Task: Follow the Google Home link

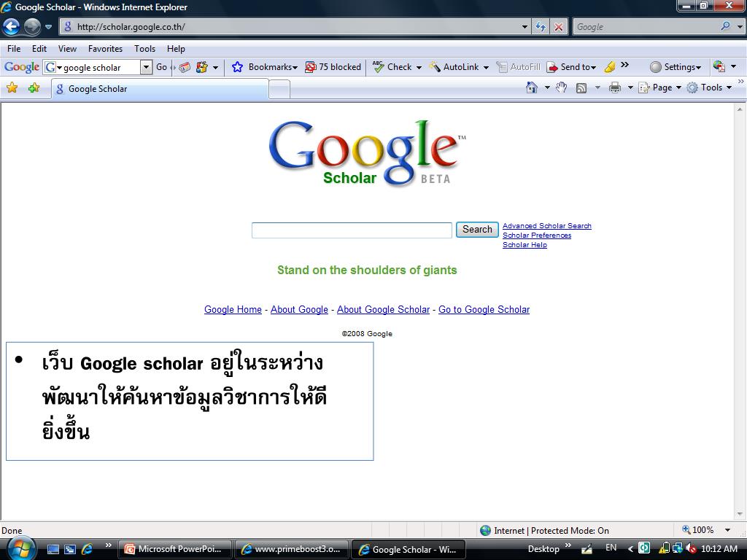Action: click(x=233, y=309)
